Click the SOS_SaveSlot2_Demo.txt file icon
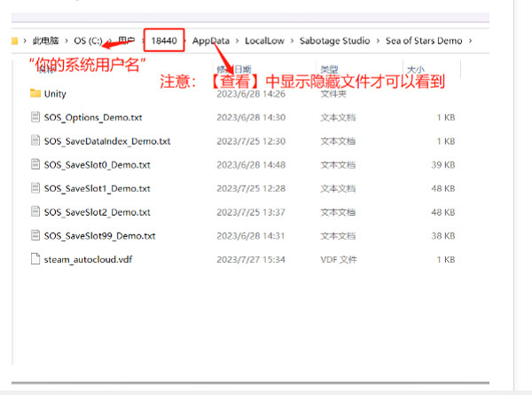The image size is (532, 395). click(35, 212)
